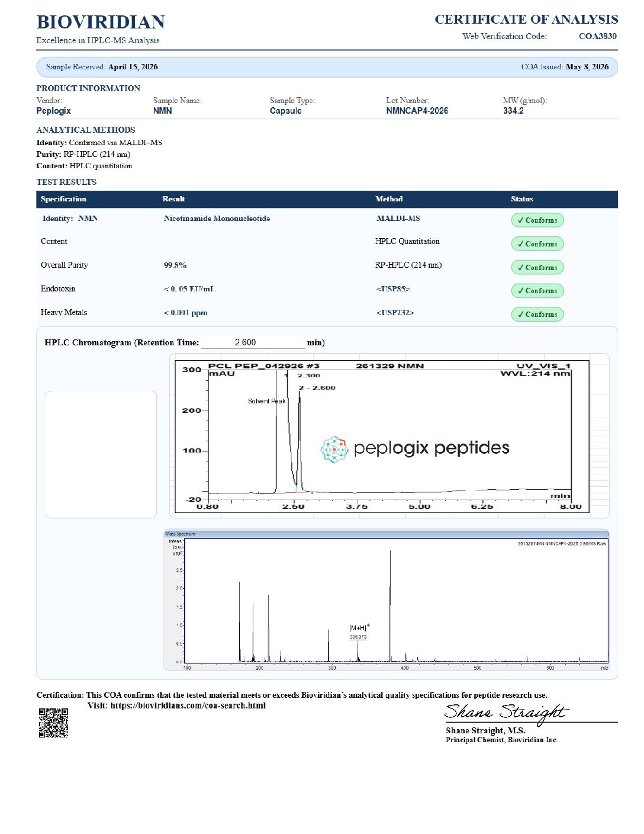Click the <USP85> method cell
644x834 pixels.
click(393, 289)
